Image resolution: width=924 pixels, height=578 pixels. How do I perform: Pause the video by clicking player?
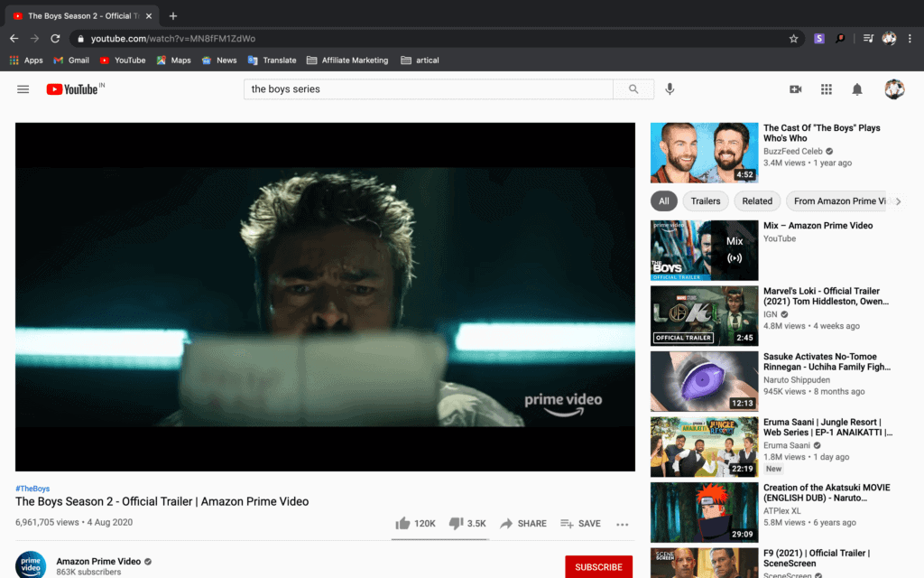click(325, 296)
